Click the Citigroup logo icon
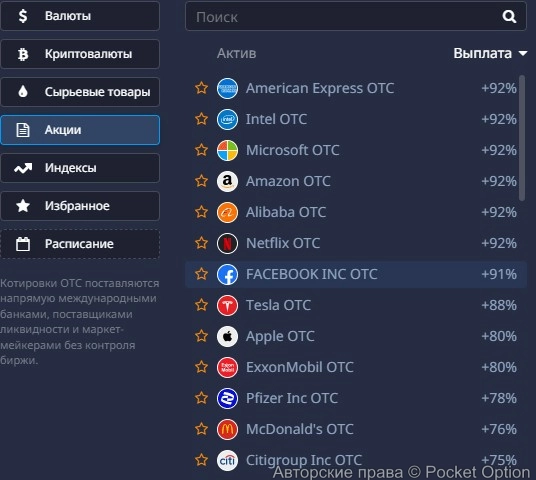 point(227,460)
